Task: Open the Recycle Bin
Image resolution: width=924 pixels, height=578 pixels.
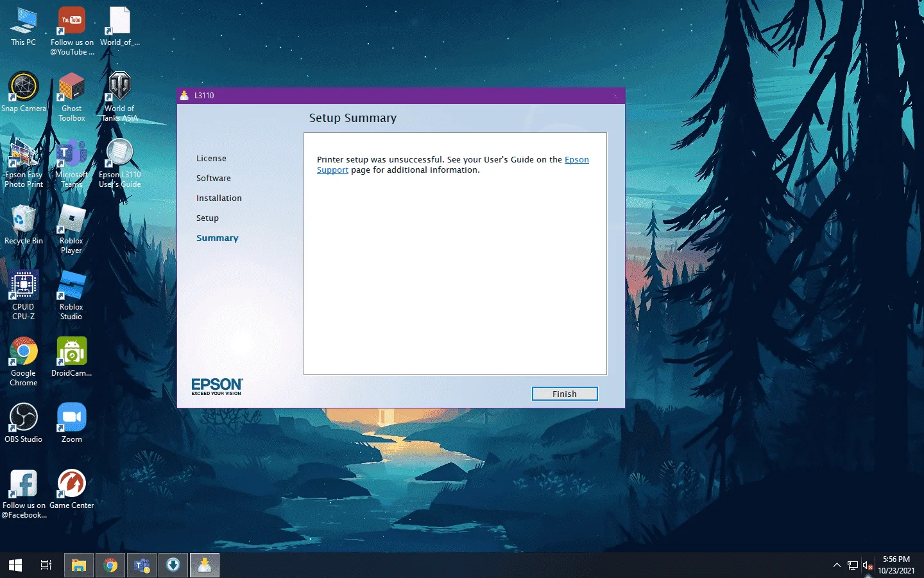Action: [24, 225]
